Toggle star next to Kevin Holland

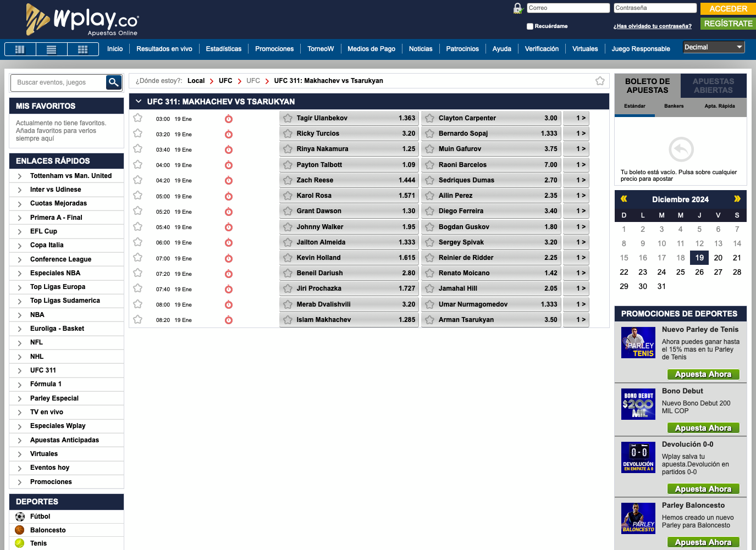(x=288, y=258)
